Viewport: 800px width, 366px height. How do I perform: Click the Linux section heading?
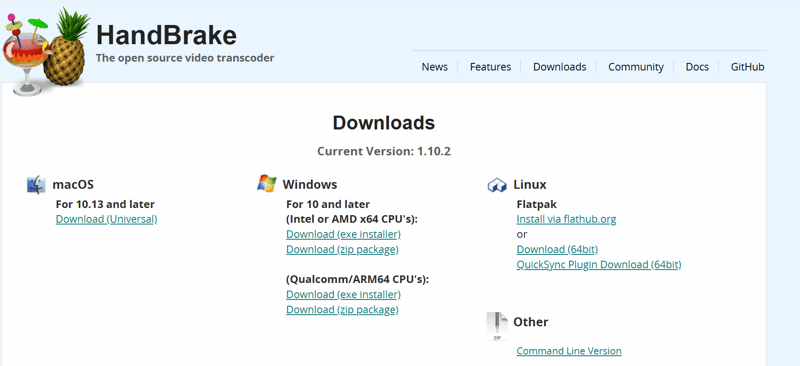pyautogui.click(x=530, y=184)
